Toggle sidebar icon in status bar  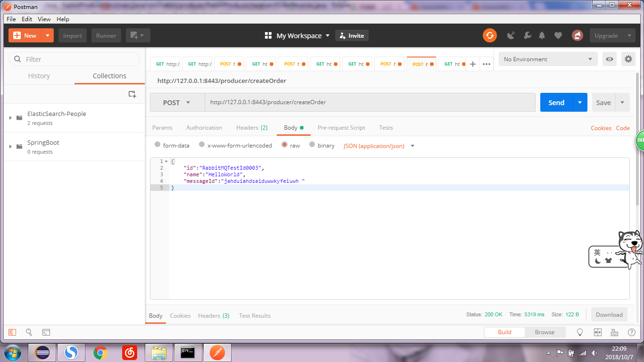(x=12, y=332)
